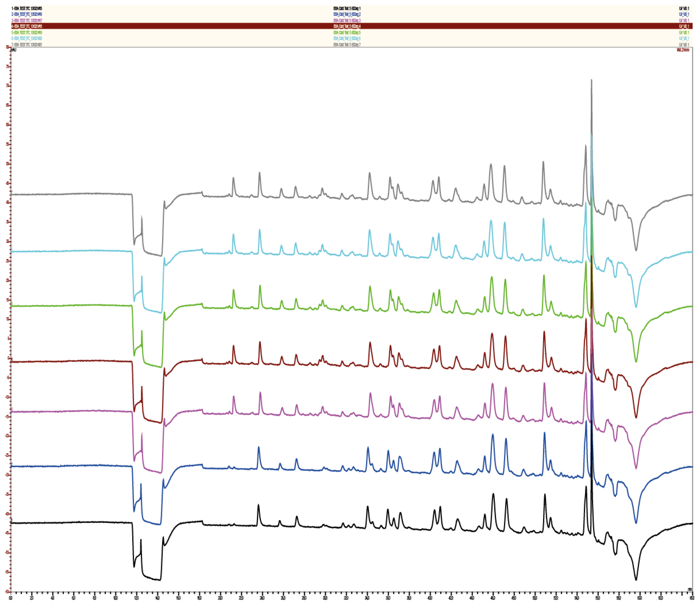Click the mAU y-axis unit label

point(13,50)
